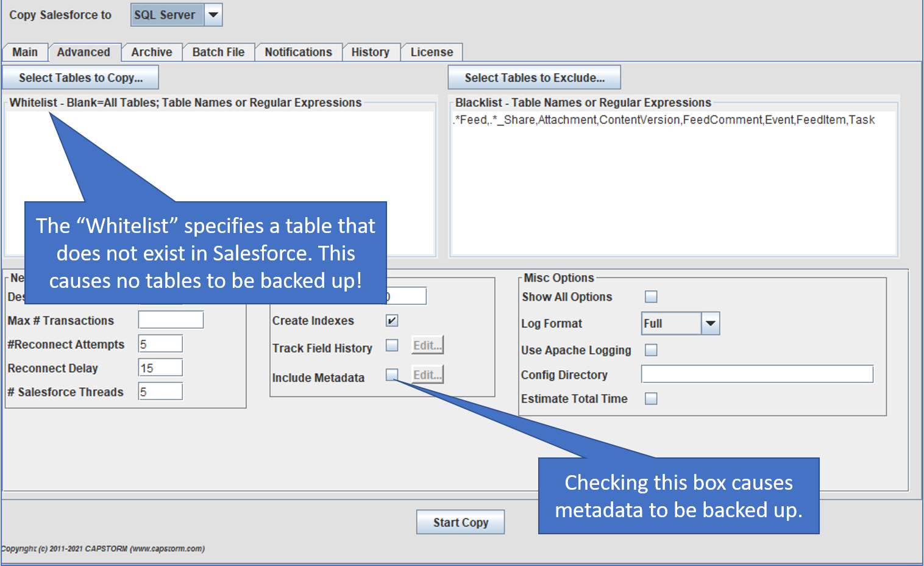Enable the Estimate Total Time checkbox
The height and width of the screenshot is (566, 924).
[x=651, y=399]
